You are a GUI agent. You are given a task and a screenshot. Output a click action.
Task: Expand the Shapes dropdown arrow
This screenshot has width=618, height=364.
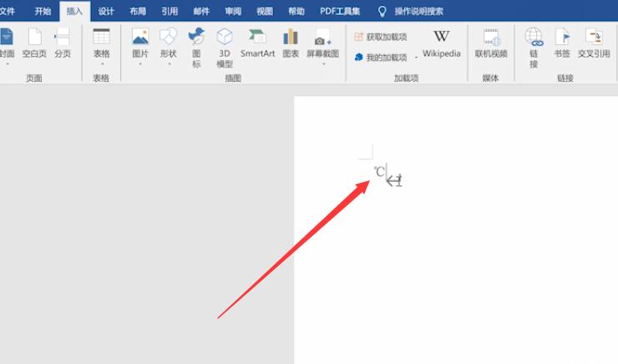pos(169,63)
